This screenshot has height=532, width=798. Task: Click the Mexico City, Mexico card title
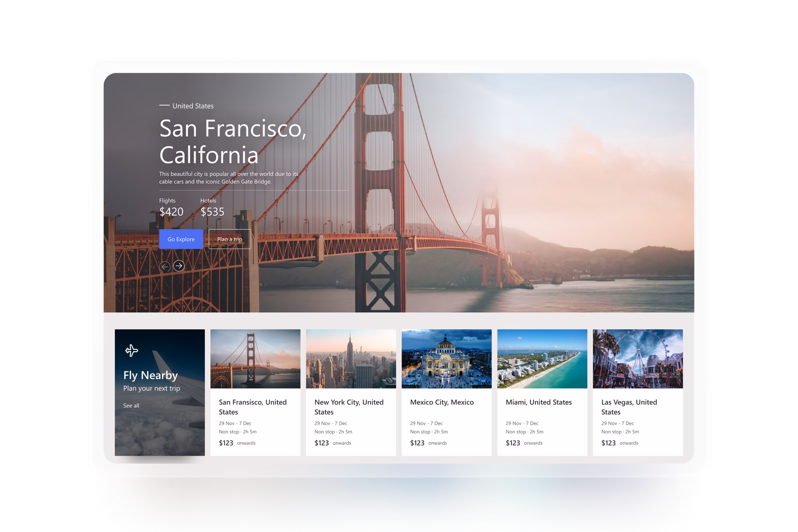[442, 402]
